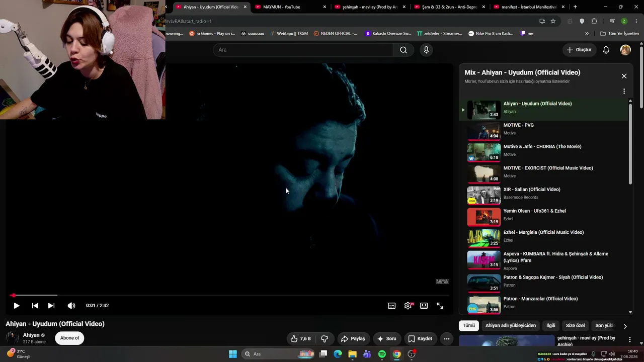The width and height of the screenshot is (644, 362).
Task: Bookmark this page with the star
Action: [x=553, y=21]
